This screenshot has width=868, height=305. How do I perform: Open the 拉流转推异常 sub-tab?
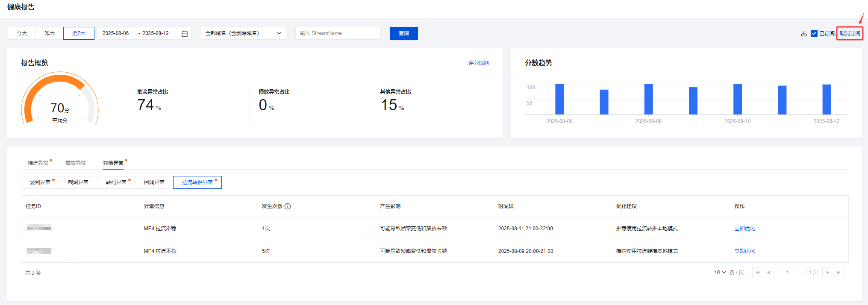197,182
